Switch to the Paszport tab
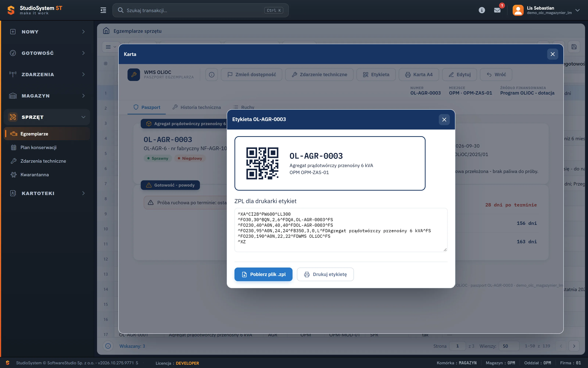This screenshot has width=588, height=368. tap(147, 107)
